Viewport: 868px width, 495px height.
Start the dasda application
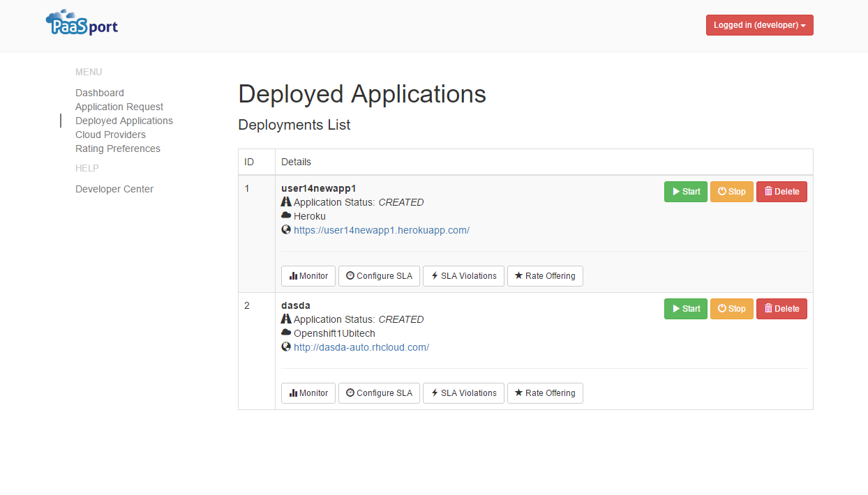click(686, 309)
